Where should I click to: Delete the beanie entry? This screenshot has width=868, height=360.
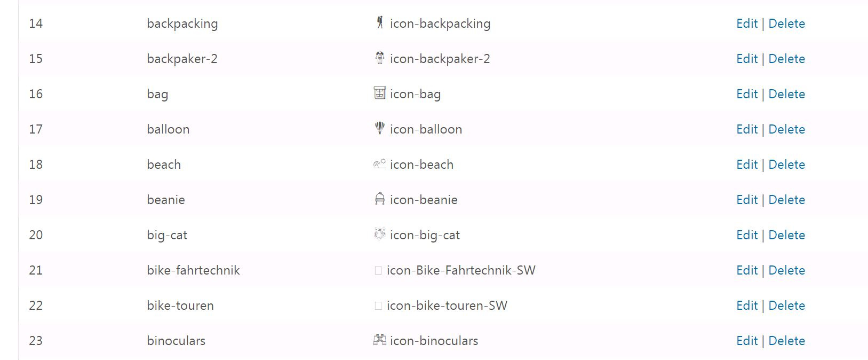pyautogui.click(x=786, y=200)
